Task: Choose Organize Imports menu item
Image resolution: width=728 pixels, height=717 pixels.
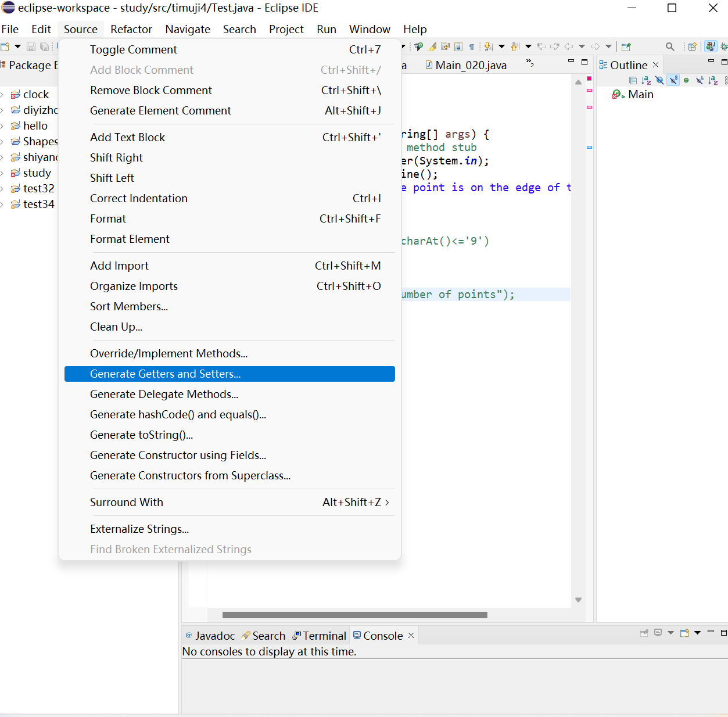Action: pos(229,286)
